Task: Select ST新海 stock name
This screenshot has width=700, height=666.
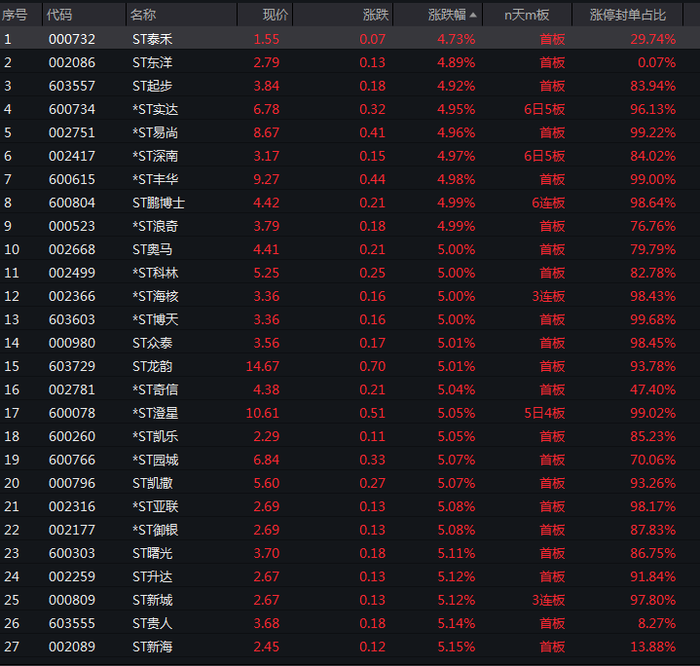Action: pos(152,647)
